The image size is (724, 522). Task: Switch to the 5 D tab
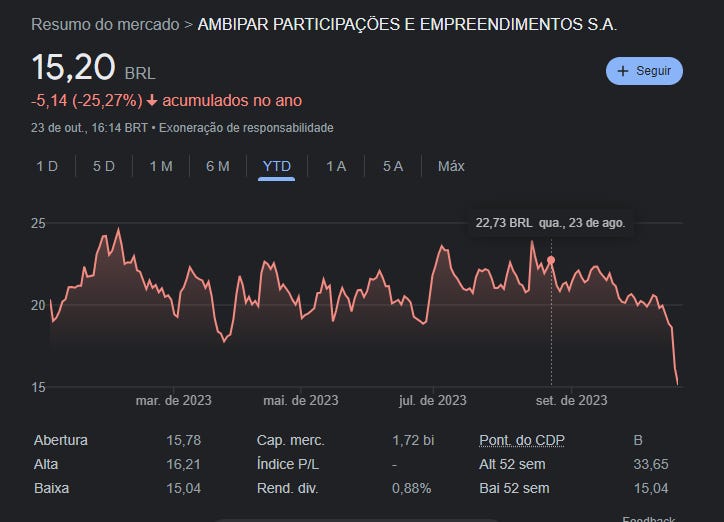tap(104, 166)
